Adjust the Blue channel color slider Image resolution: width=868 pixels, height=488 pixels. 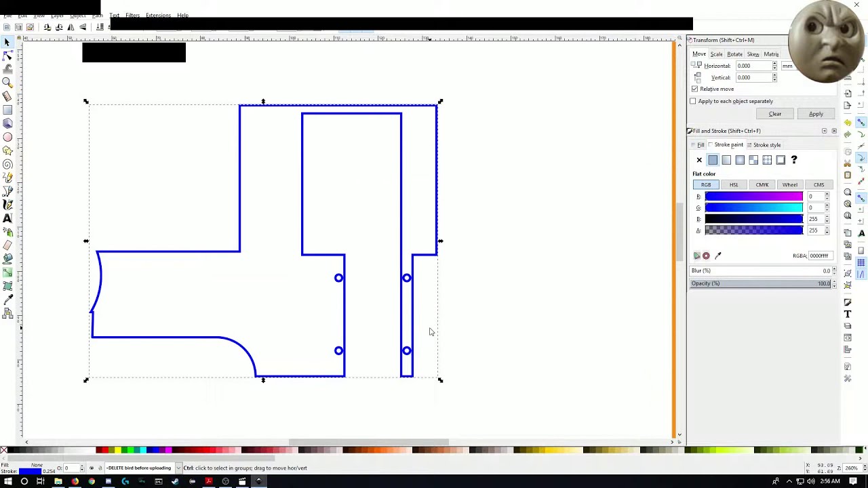tap(754, 219)
